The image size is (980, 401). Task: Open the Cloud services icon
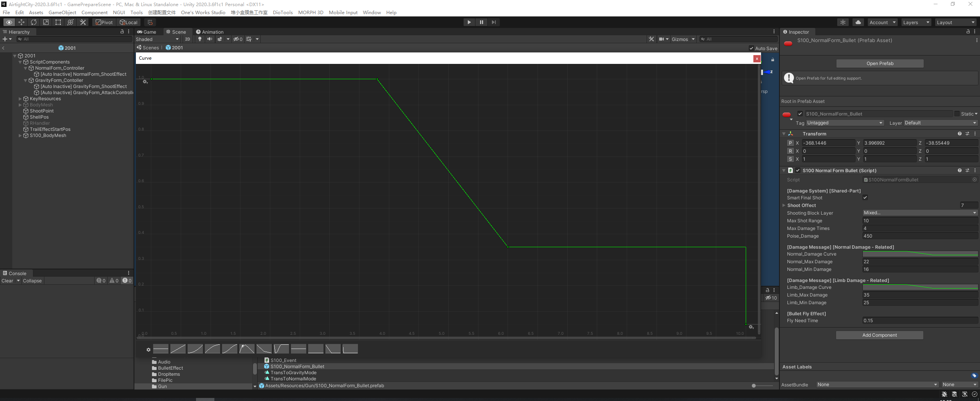[x=858, y=22]
